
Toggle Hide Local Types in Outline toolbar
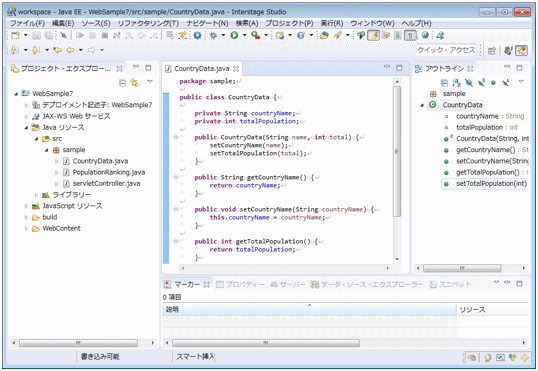pyautogui.click(x=506, y=83)
